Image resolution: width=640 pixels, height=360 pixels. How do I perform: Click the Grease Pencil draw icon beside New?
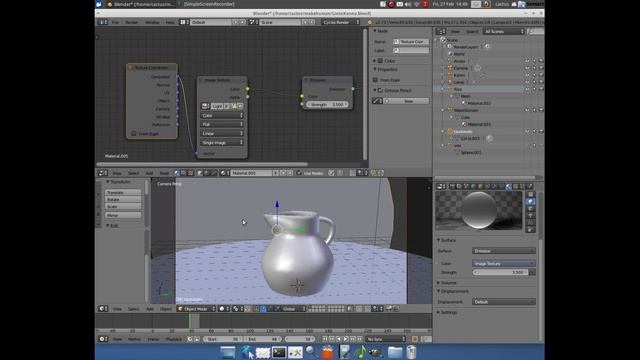(x=376, y=101)
